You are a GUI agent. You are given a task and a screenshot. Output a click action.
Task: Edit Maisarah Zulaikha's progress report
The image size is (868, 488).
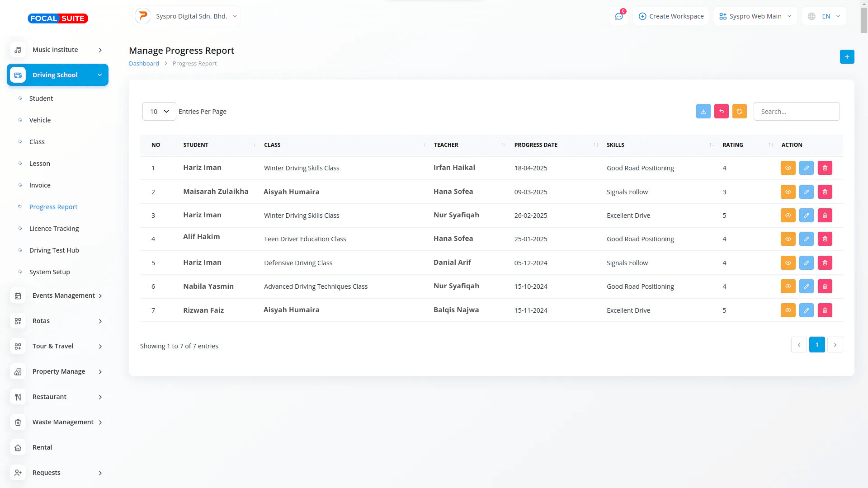[x=806, y=192]
